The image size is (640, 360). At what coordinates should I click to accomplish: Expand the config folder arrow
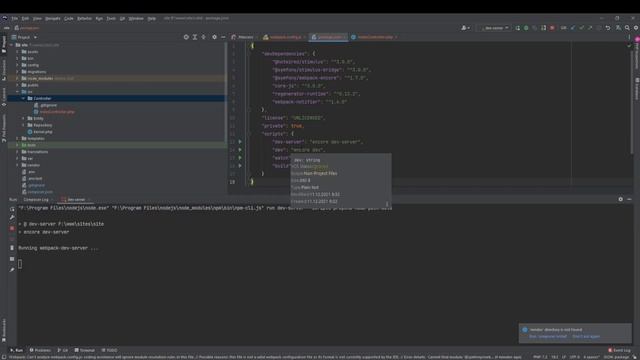(x=17, y=65)
